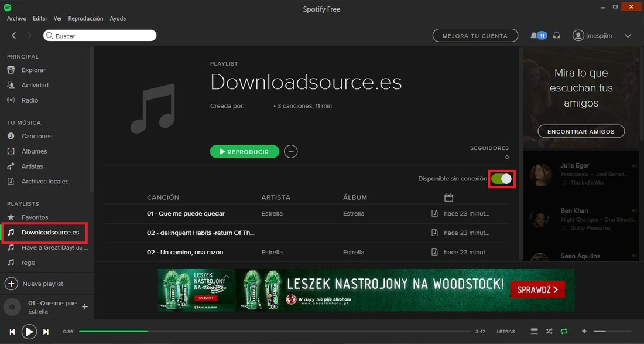Click MEJORA TU CUENTA button

coord(475,36)
